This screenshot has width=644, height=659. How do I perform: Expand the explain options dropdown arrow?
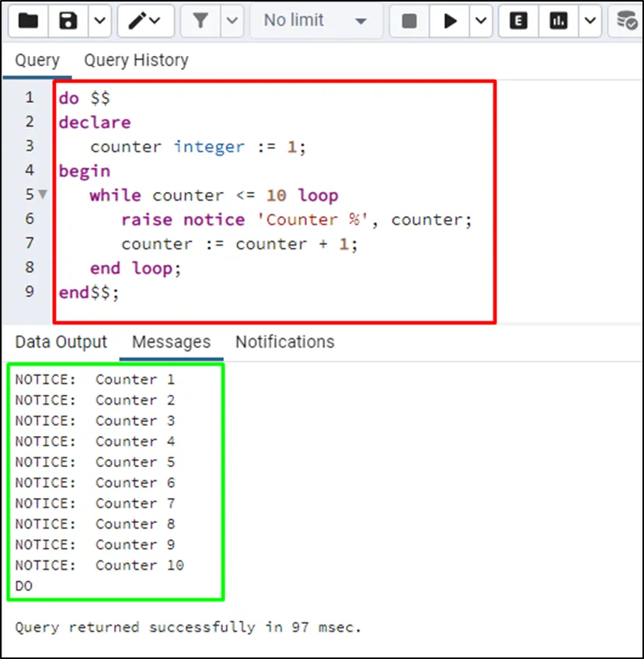590,21
